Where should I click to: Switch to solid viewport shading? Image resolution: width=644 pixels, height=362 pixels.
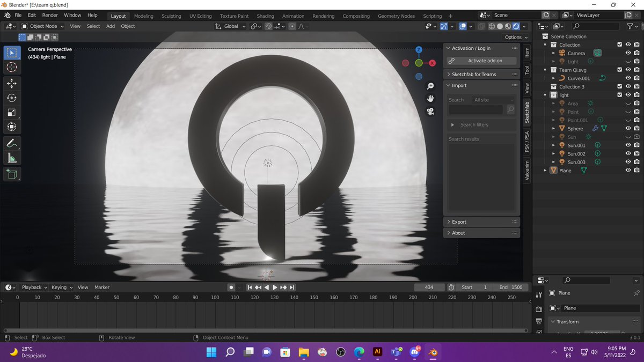[x=500, y=26]
